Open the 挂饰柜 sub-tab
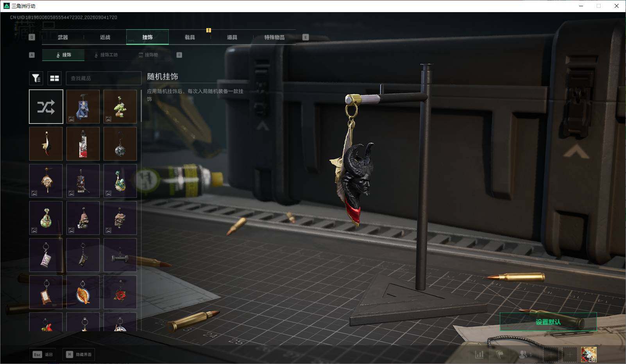Image resolution: width=626 pixels, height=364 pixels. tap(148, 55)
